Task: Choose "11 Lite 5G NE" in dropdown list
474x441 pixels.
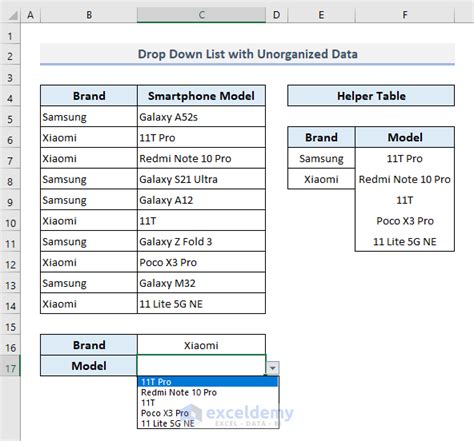Action: click(x=208, y=423)
